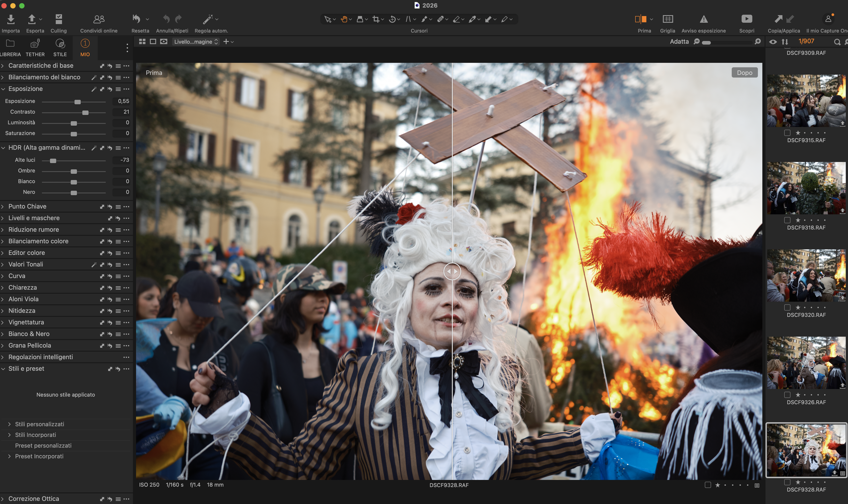Click the Alte luci slider handle

point(53,161)
